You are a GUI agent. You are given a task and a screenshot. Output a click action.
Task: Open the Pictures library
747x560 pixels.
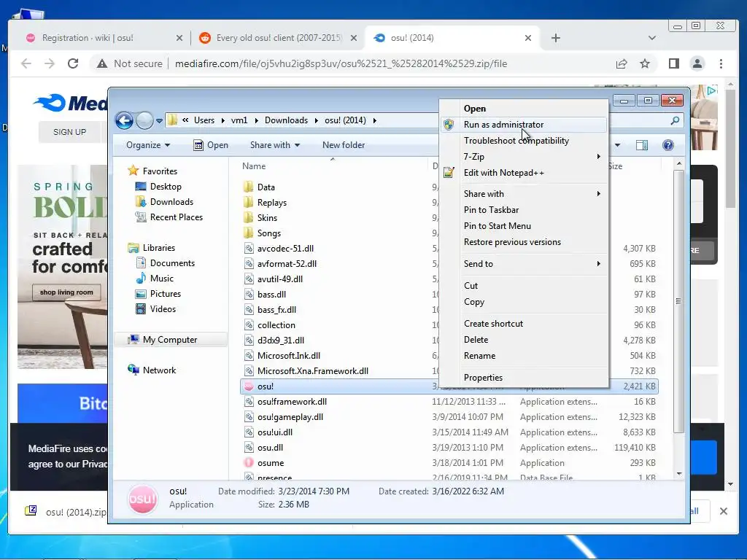tap(166, 293)
